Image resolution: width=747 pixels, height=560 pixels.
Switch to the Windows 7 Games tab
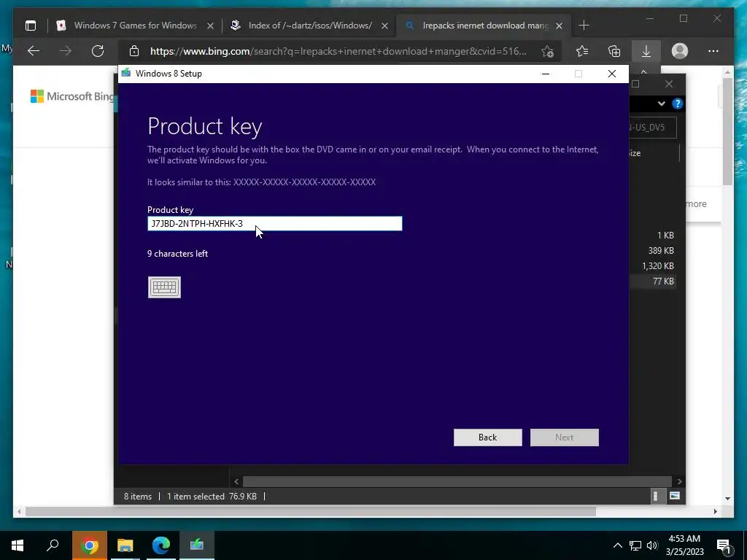pyautogui.click(x=135, y=26)
